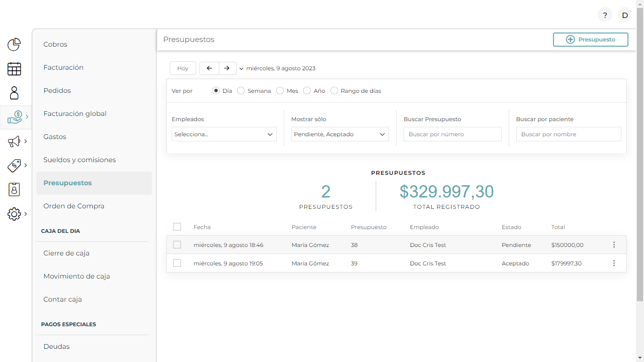Select the Año radio button
644x362 pixels.
[307, 90]
